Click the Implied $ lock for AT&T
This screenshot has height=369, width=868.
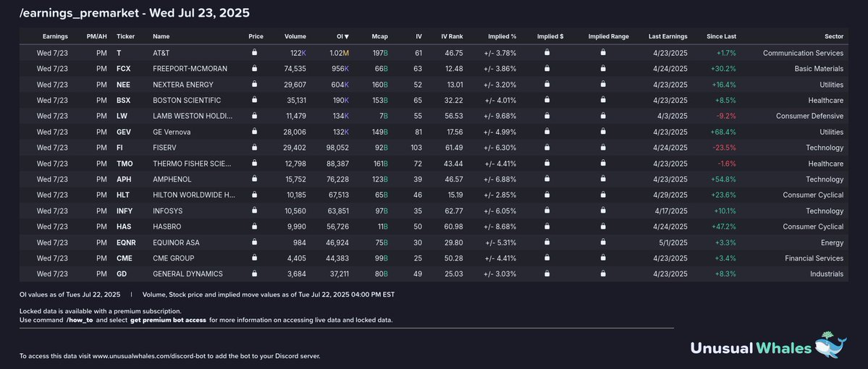(x=547, y=53)
